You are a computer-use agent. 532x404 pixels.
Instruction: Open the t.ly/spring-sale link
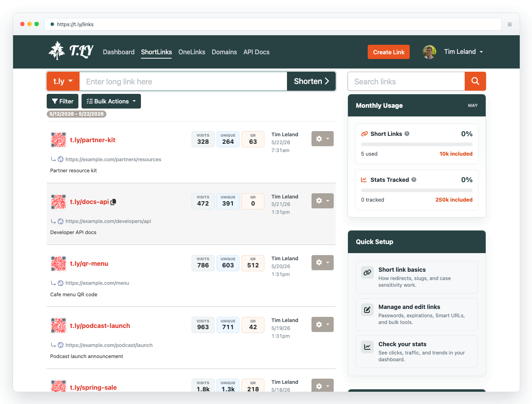[93, 387]
